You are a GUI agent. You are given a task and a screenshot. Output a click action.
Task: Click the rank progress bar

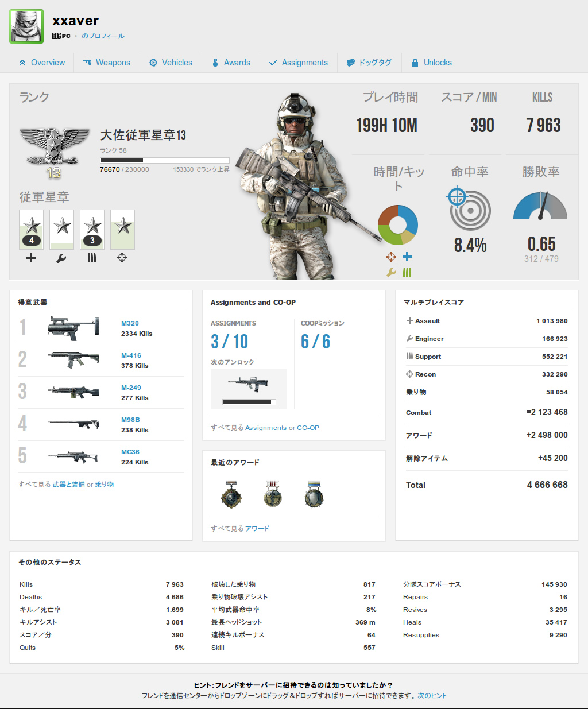click(x=165, y=161)
